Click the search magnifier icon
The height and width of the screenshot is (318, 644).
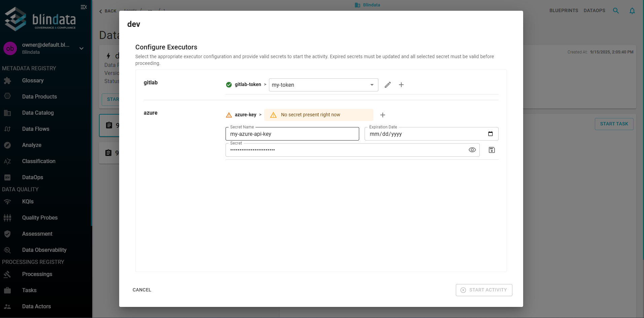tap(616, 11)
